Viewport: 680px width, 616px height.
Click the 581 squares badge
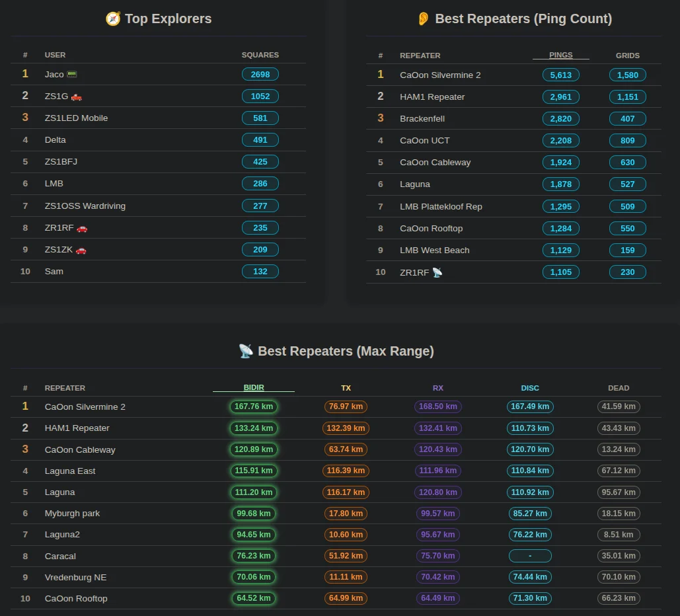[x=260, y=118]
